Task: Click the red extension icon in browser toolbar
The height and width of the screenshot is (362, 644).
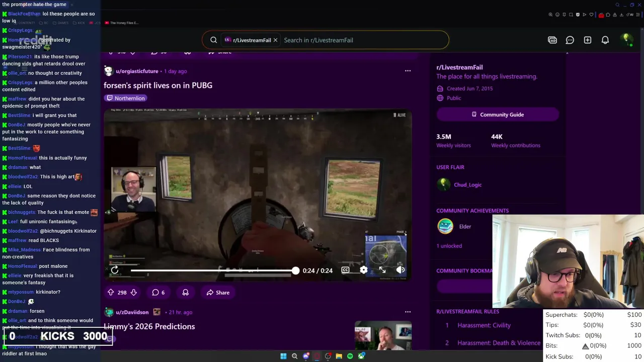Action: pyautogui.click(x=601, y=15)
